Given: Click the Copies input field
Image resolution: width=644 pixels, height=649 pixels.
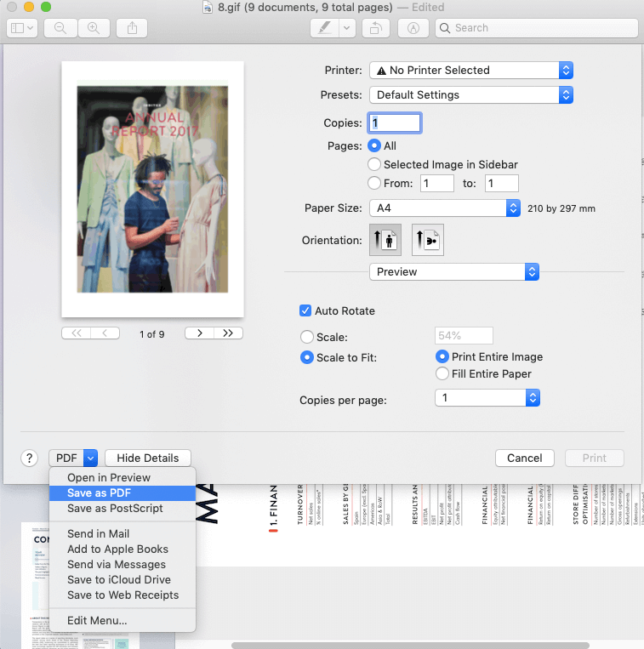Looking at the screenshot, I should (393, 123).
